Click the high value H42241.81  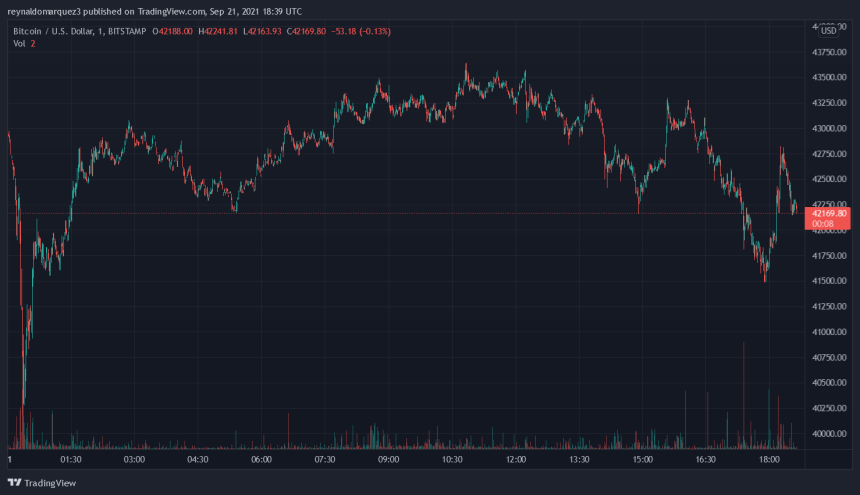218,31
